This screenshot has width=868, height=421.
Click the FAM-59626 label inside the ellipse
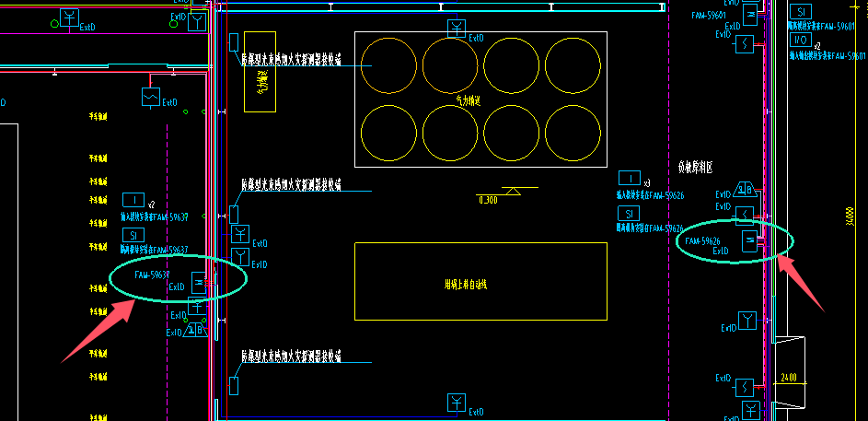702,241
